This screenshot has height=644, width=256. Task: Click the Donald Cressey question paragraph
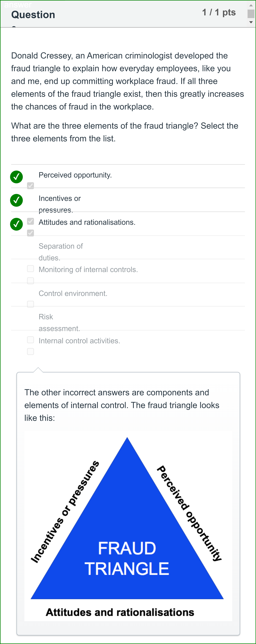click(127, 81)
